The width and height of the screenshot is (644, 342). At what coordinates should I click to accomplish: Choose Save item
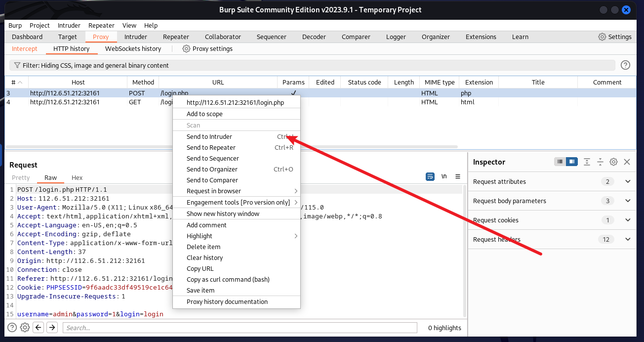coord(237,290)
